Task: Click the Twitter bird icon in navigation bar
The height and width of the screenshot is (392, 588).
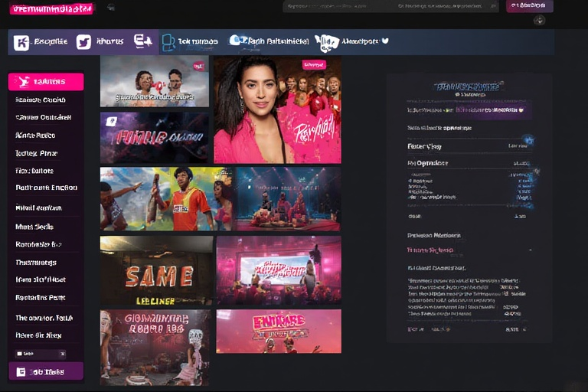Action: pyautogui.click(x=83, y=42)
